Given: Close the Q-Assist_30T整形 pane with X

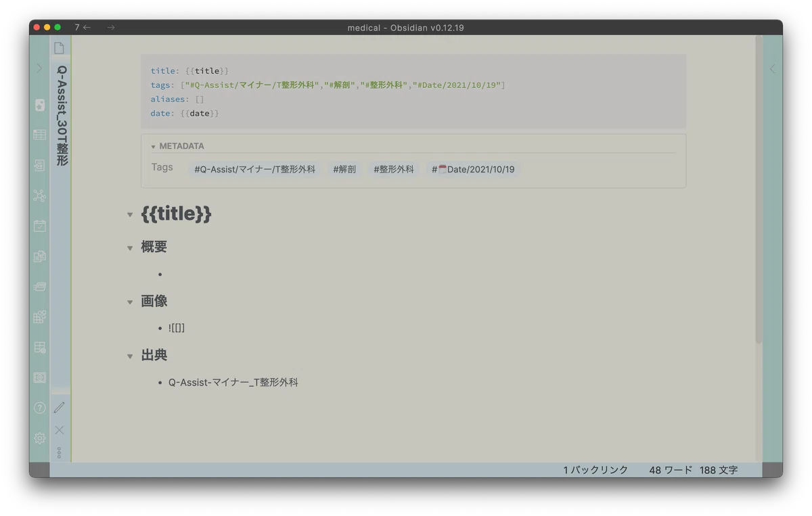Looking at the screenshot, I should (x=60, y=430).
